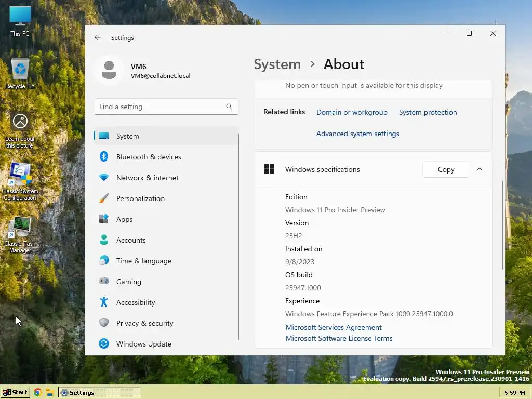The width and height of the screenshot is (532, 399).
Task: Click the Apps icon in sidebar
Action: click(104, 219)
